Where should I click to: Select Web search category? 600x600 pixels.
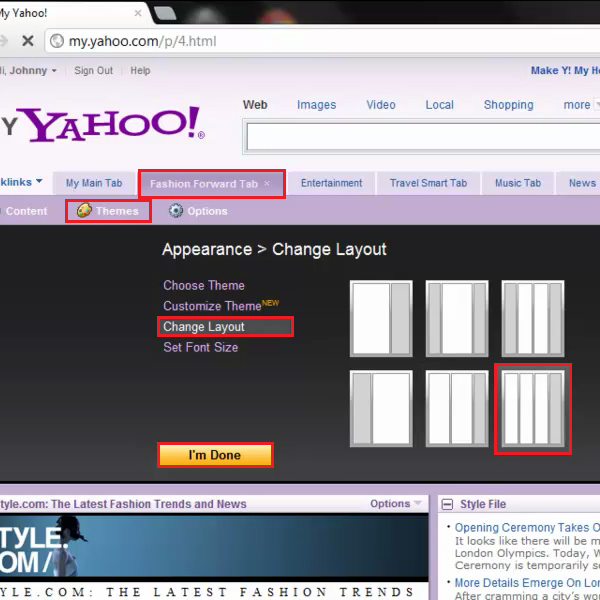click(255, 105)
